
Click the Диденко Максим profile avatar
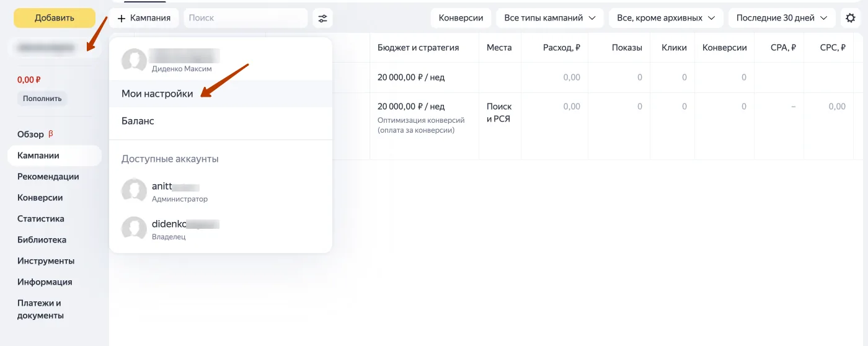[134, 61]
